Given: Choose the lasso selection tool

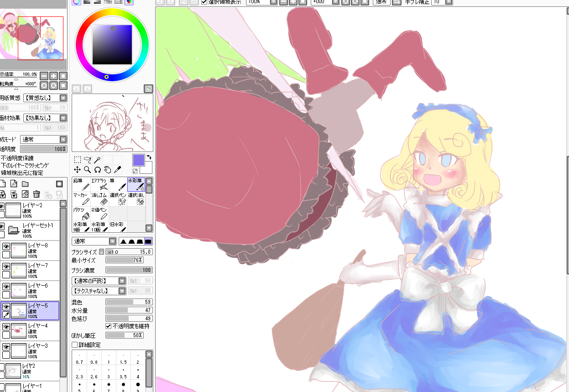Looking at the screenshot, I should click(88, 160).
